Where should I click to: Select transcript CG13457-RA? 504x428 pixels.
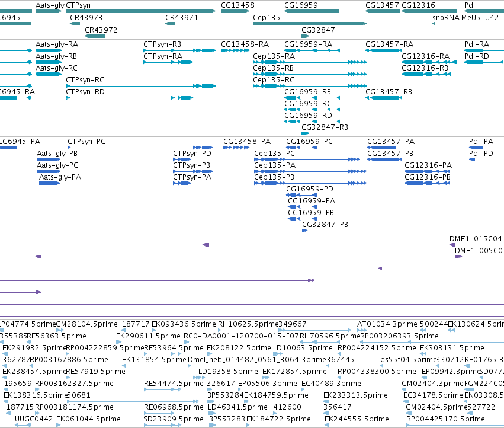(383, 50)
